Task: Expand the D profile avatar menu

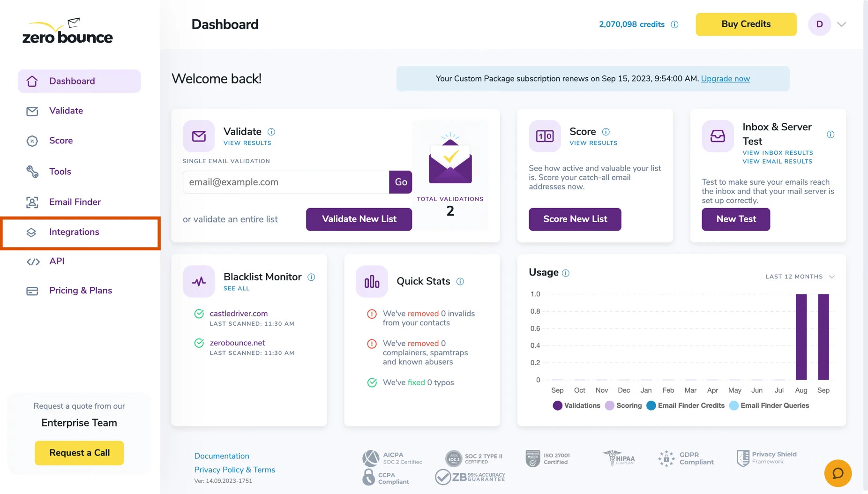Action: [819, 24]
